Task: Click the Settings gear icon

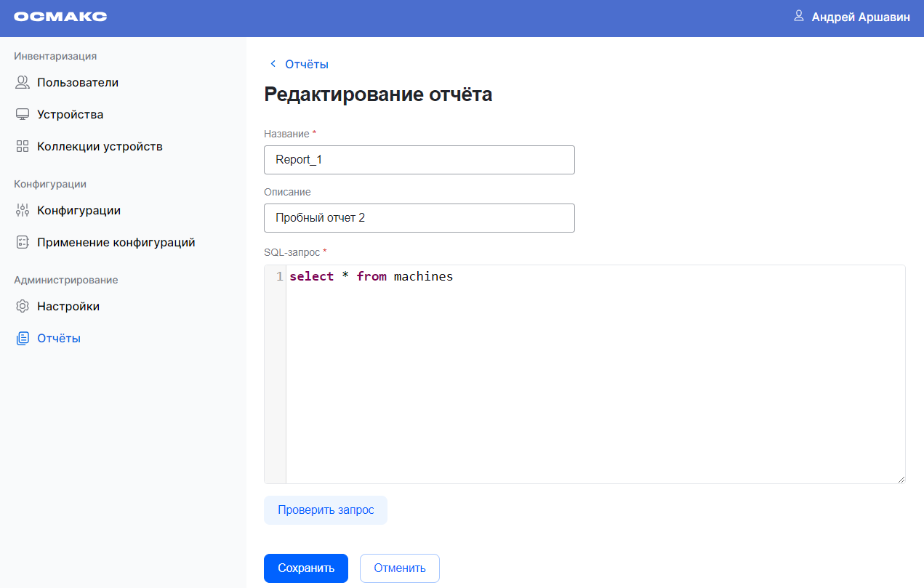Action: 23,307
